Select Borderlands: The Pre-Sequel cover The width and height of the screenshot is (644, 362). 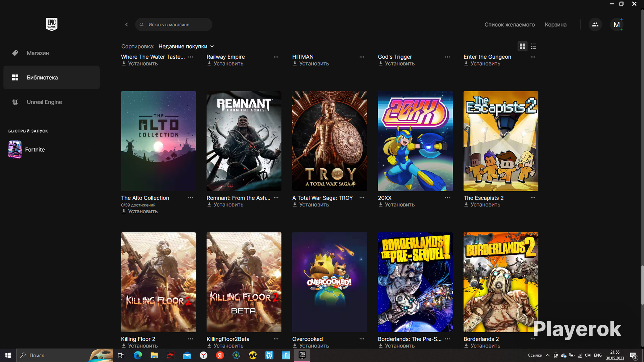click(415, 282)
